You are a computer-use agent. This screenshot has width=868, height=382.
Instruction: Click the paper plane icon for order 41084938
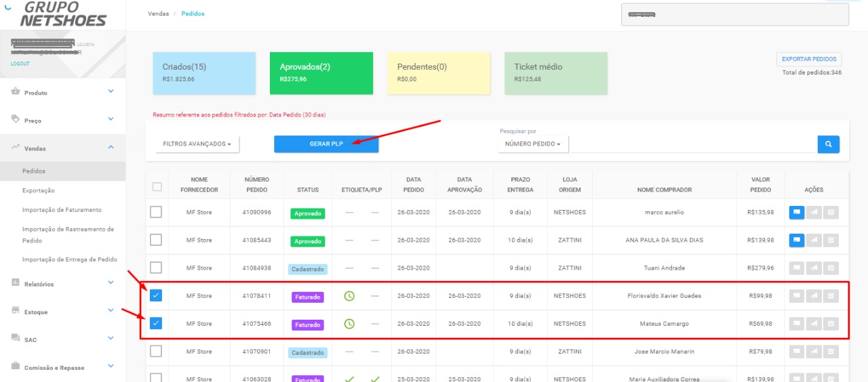814,268
